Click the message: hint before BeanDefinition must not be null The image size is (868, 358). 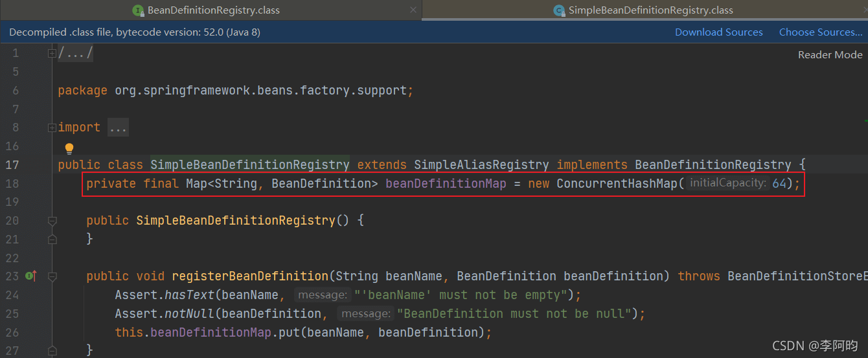coord(366,314)
